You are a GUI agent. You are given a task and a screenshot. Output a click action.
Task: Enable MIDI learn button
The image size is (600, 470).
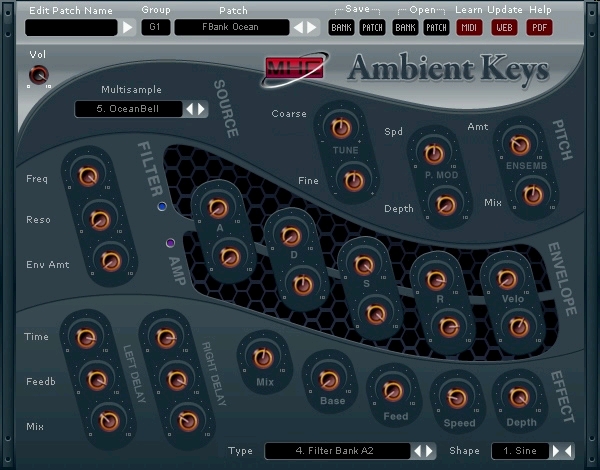pos(469,27)
